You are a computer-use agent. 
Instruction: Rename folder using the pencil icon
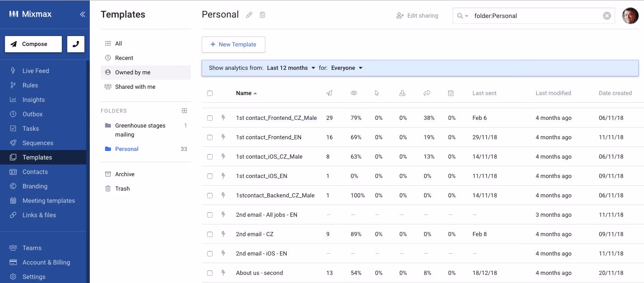pyautogui.click(x=249, y=15)
